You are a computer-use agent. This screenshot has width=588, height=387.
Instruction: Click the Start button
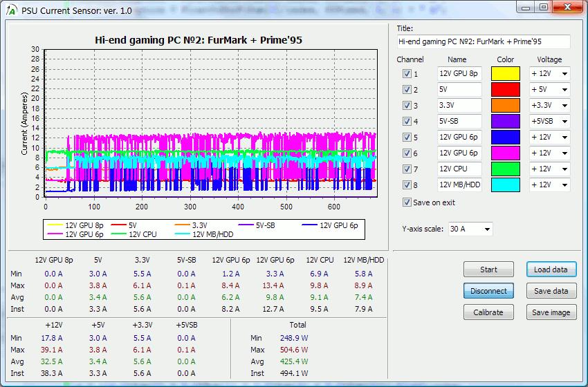coord(488,270)
